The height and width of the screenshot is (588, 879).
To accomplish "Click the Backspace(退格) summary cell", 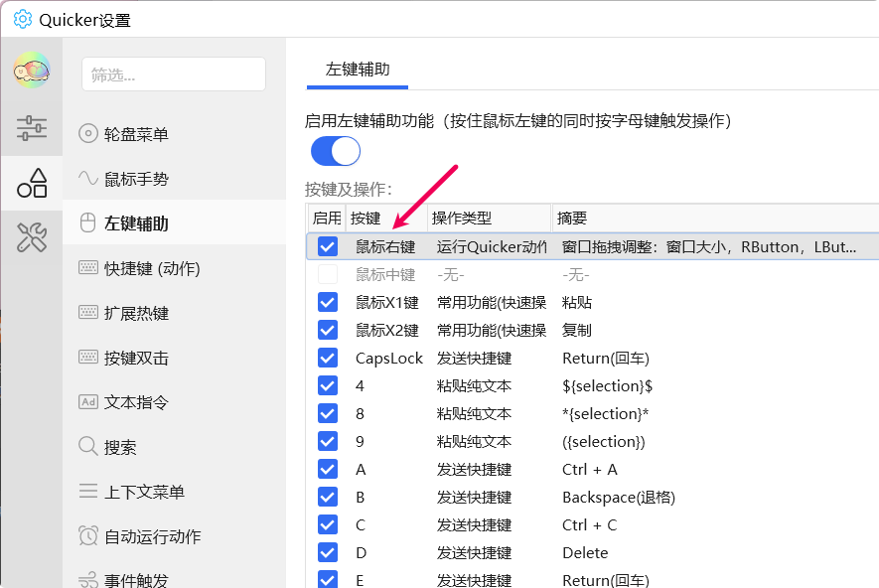I will point(619,498).
